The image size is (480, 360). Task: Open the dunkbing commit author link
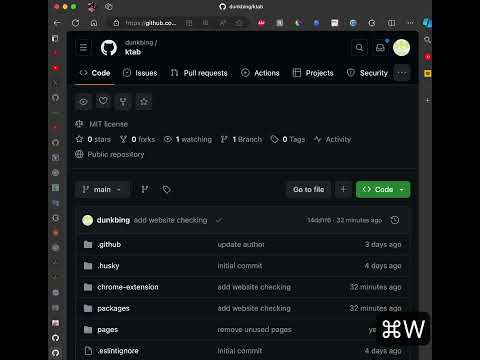point(113,220)
